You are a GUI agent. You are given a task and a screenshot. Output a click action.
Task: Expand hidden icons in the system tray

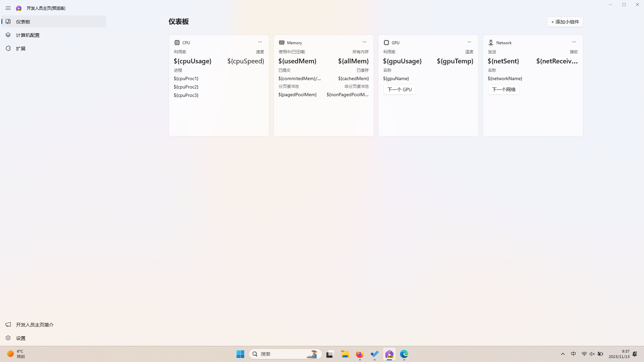tap(563, 354)
